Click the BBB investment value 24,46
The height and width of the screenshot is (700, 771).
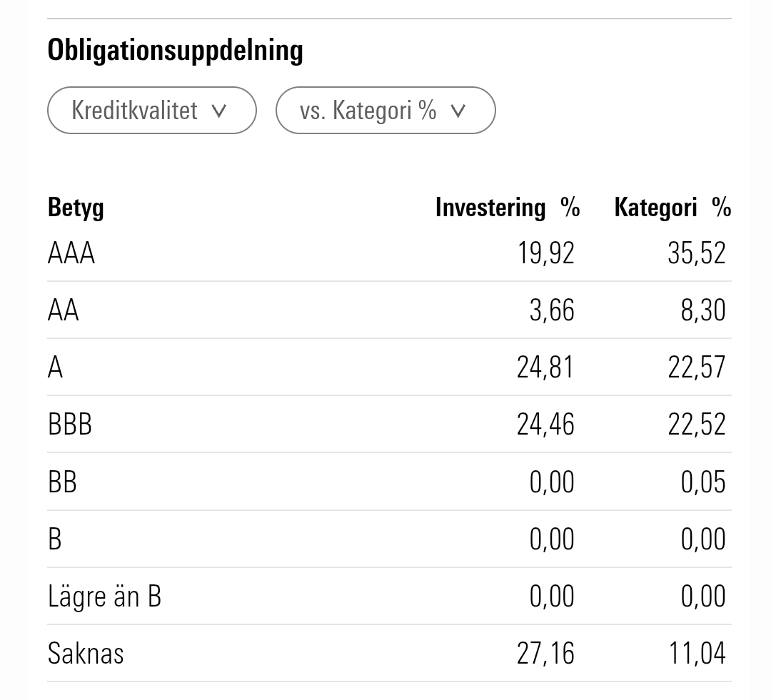tap(545, 425)
